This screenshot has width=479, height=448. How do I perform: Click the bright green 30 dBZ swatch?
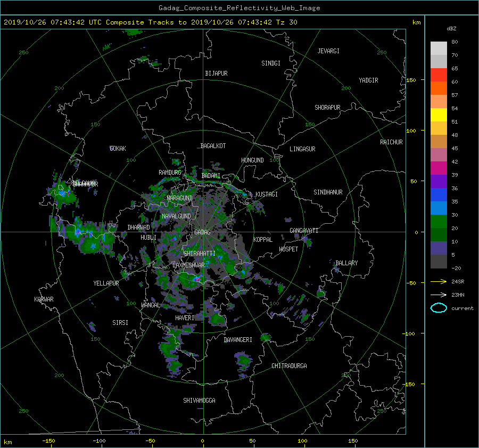[x=439, y=221]
